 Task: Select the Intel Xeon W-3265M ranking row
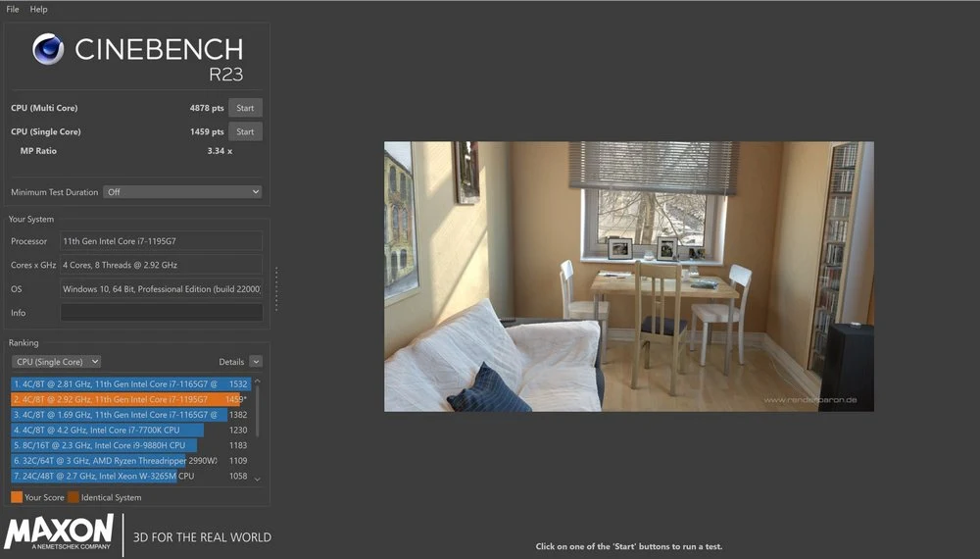pos(130,476)
